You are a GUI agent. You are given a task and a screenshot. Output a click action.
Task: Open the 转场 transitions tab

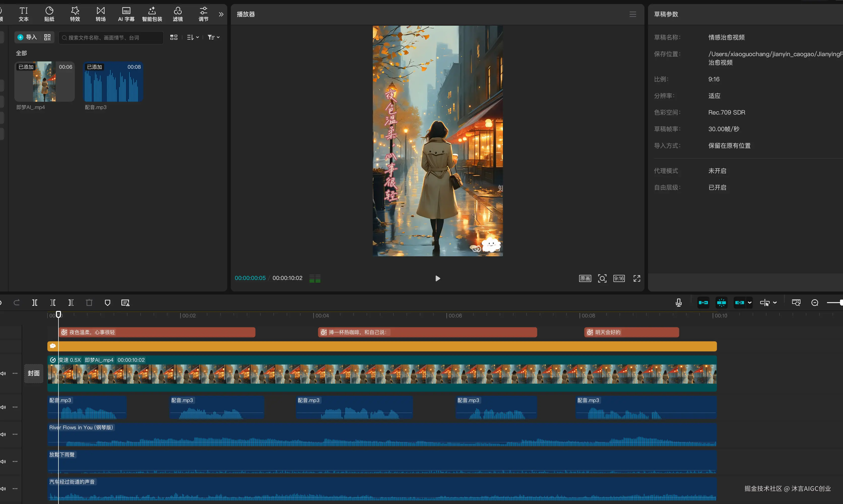pyautogui.click(x=101, y=14)
